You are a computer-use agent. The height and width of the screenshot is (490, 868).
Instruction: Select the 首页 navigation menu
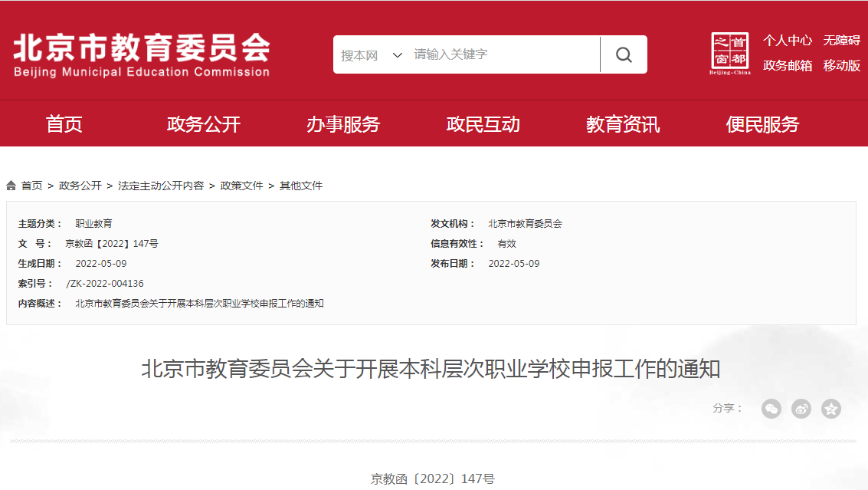64,123
